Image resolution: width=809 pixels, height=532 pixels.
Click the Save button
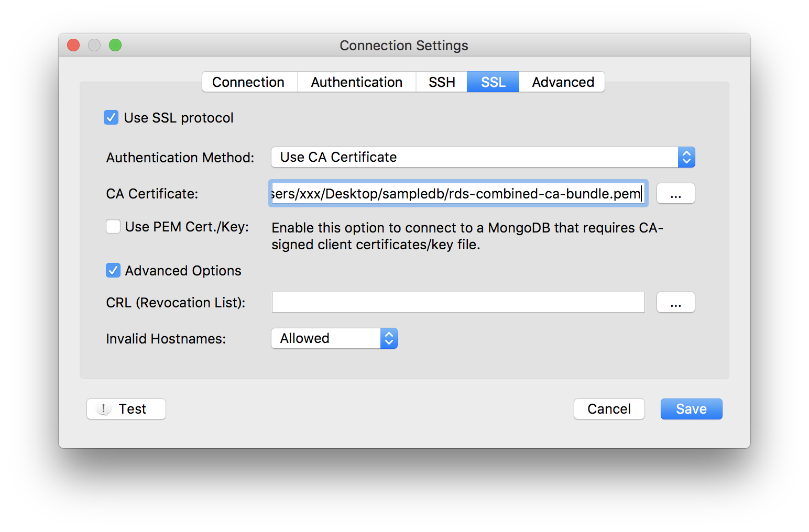pyautogui.click(x=691, y=409)
